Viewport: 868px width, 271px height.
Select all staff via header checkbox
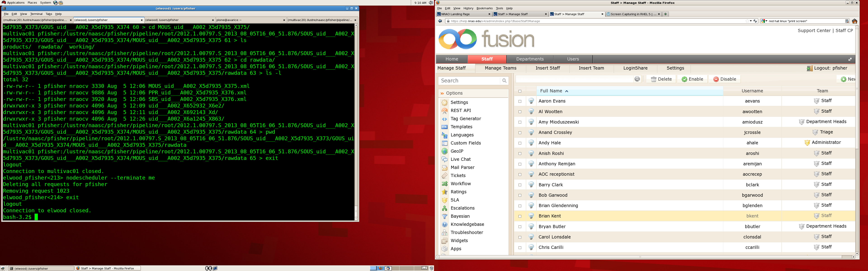(x=520, y=91)
